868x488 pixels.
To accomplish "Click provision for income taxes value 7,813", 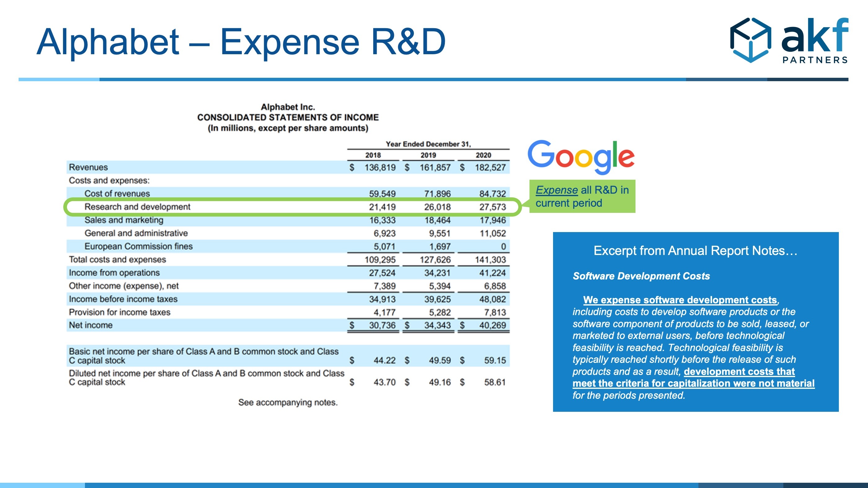I will point(495,312).
